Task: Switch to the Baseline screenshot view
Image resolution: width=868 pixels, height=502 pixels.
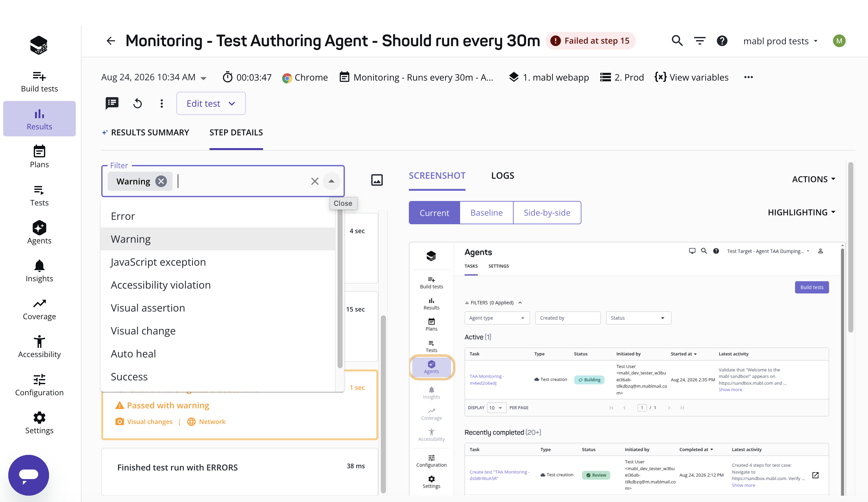Action: (x=486, y=212)
